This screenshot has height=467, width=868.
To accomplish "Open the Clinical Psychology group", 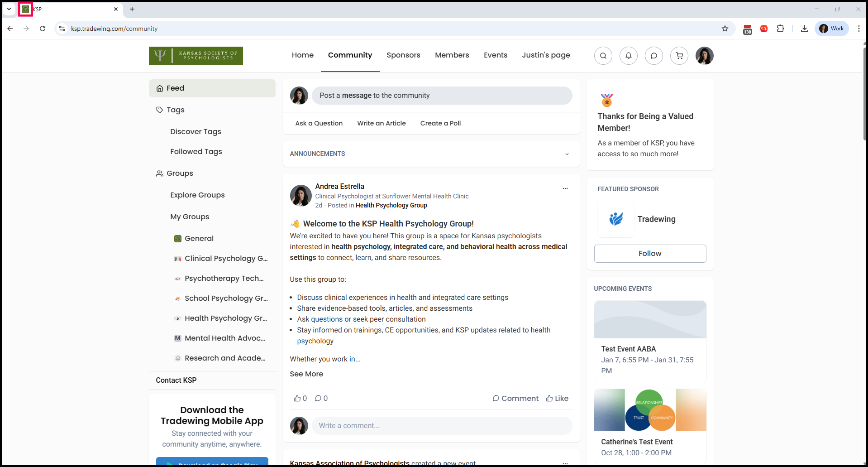I will coord(225,258).
